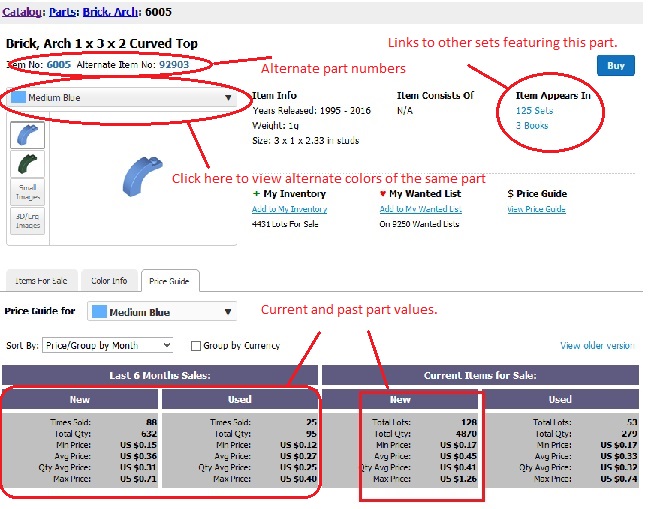
Task: Select the dark green arch thumbnail
Action: 27,164
